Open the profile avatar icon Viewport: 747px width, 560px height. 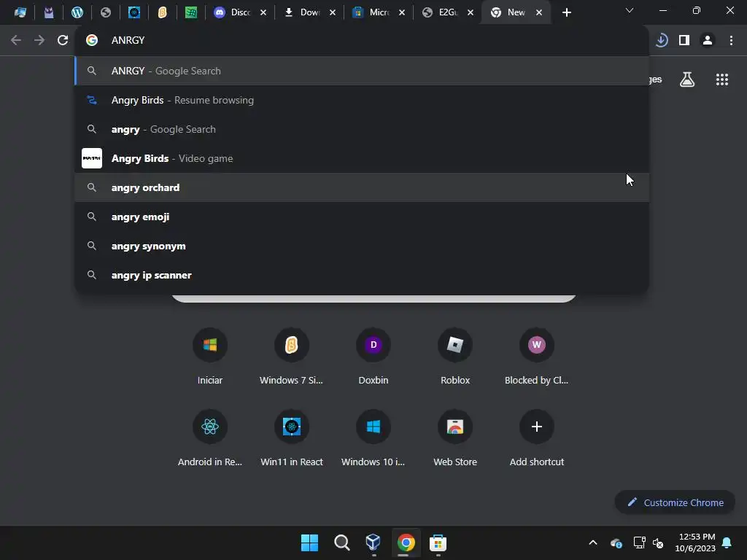pos(708,41)
